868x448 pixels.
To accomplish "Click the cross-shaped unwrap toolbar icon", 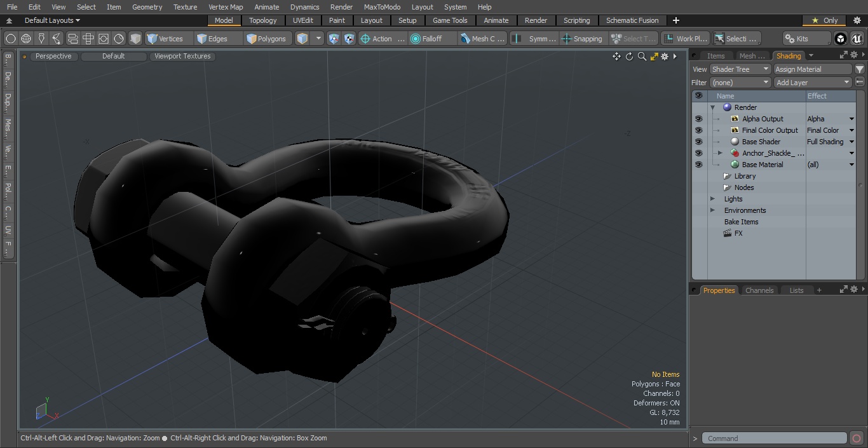I will point(88,39).
